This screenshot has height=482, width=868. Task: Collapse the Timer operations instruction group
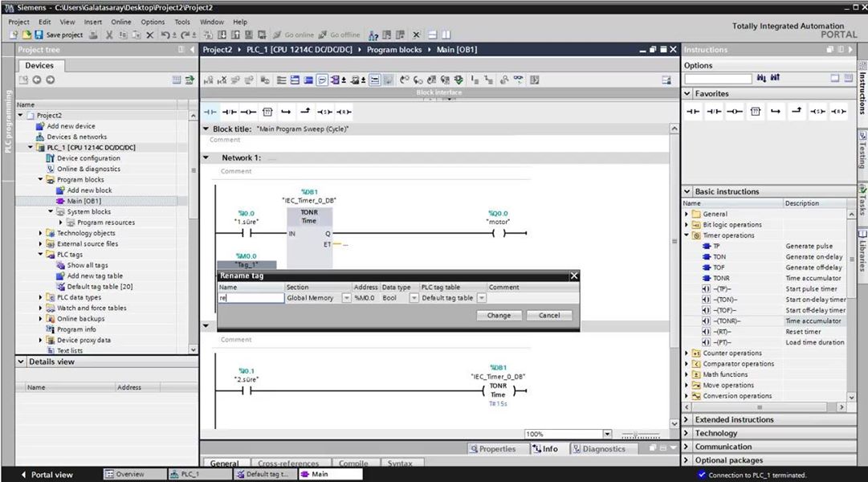tap(687, 235)
